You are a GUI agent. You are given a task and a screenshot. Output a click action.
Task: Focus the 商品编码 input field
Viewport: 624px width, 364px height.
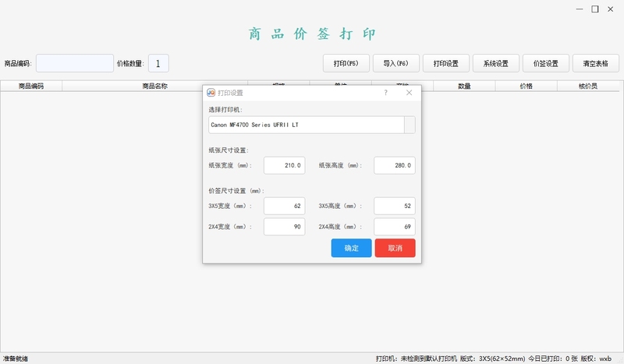[75, 63]
